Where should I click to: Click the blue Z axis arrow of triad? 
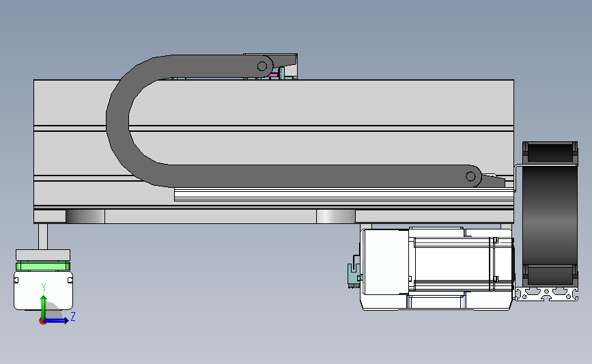click(x=57, y=320)
